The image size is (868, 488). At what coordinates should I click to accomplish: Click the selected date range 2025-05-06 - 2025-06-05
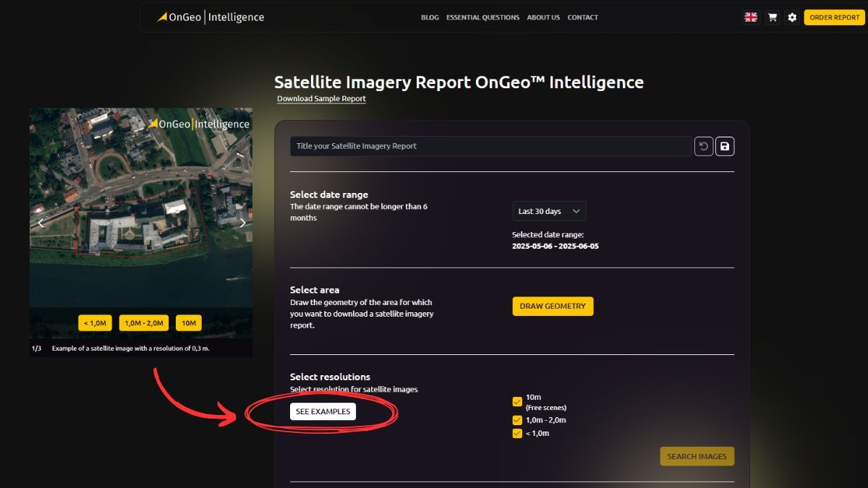[x=556, y=246]
